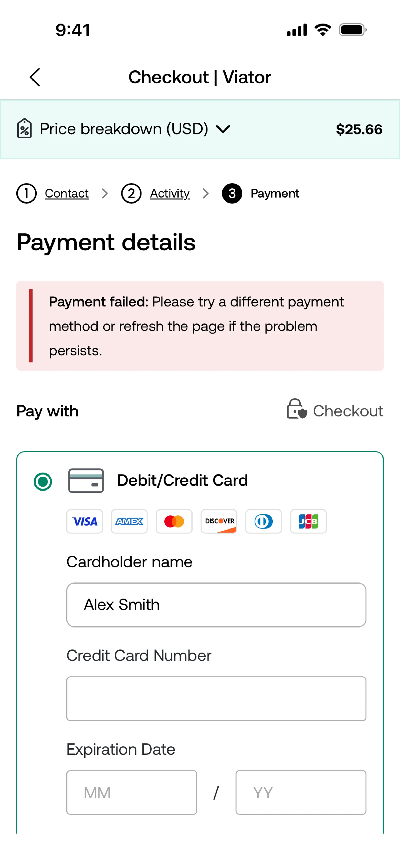Viewport: 400px width, 868px height.
Task: Focus the Cardholder name field
Action: pos(216,605)
